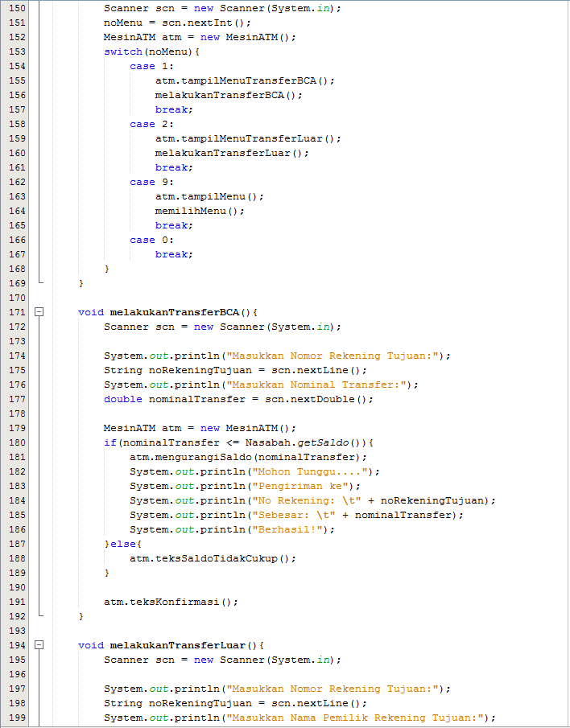Click 'break;' on line 157
Screen dimensions: 570x728
pyautogui.click(x=174, y=109)
